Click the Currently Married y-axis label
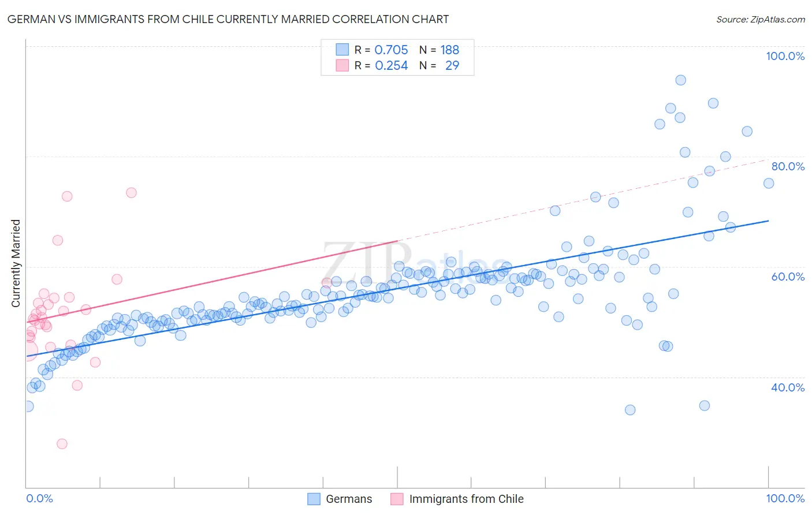Image resolution: width=812 pixels, height=515 pixels. click(16, 263)
